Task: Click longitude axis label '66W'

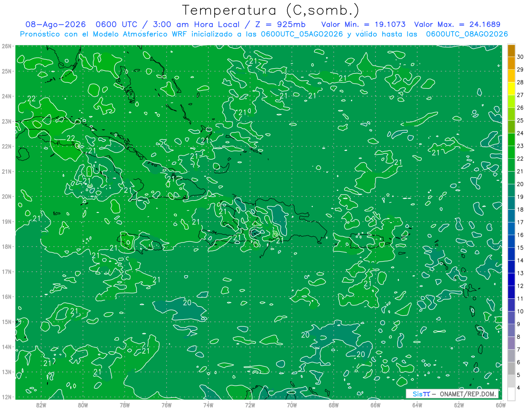Action: [376, 404]
